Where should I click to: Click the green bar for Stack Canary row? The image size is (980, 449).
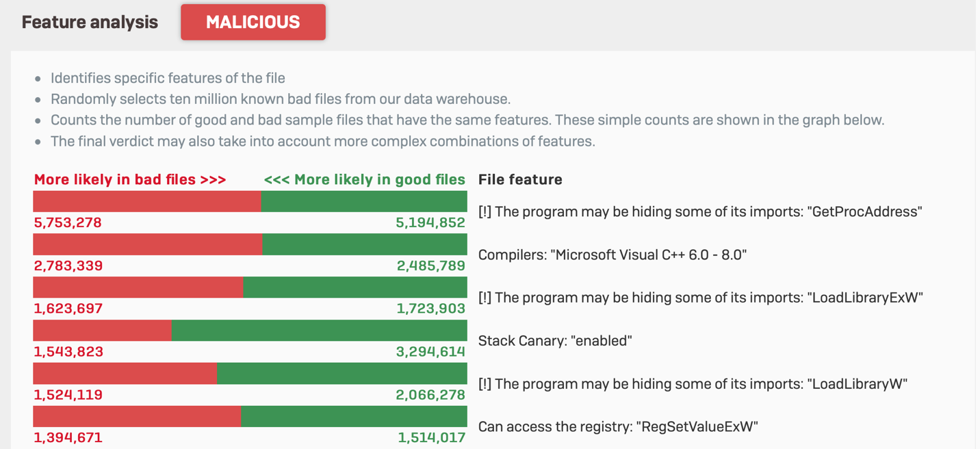click(x=319, y=331)
